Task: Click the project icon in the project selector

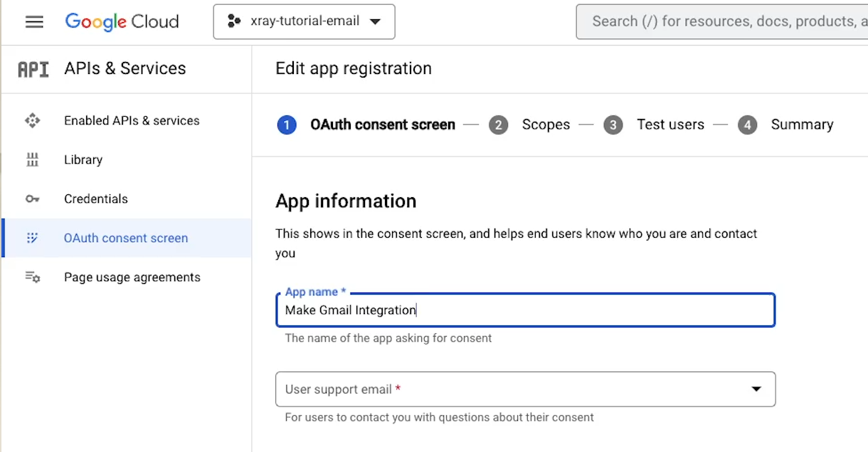Action: pos(234,21)
